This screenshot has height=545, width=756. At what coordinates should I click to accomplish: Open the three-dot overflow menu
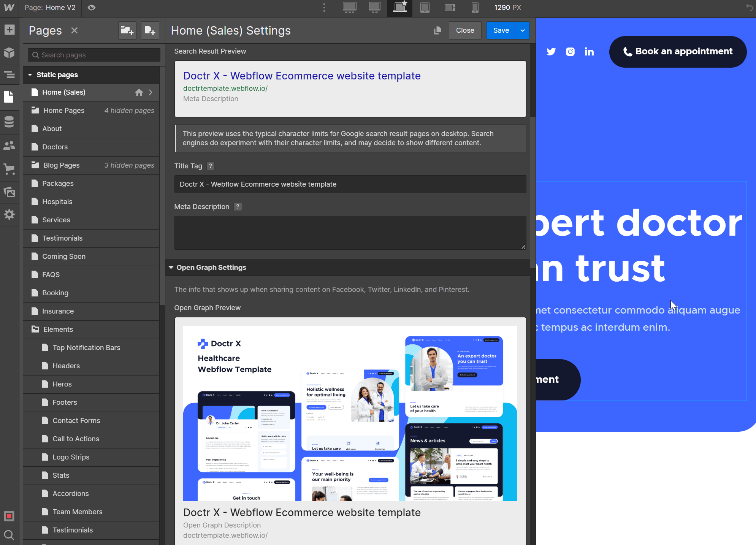(x=324, y=8)
